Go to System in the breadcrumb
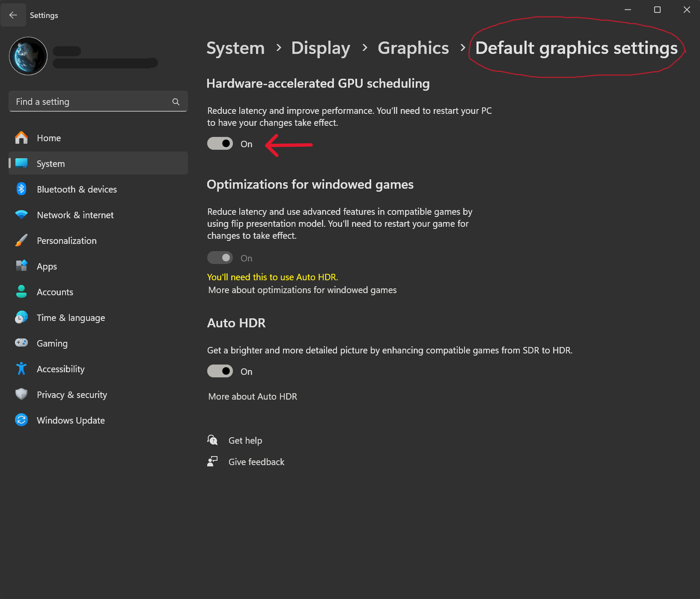The height and width of the screenshot is (599, 700). click(x=235, y=48)
